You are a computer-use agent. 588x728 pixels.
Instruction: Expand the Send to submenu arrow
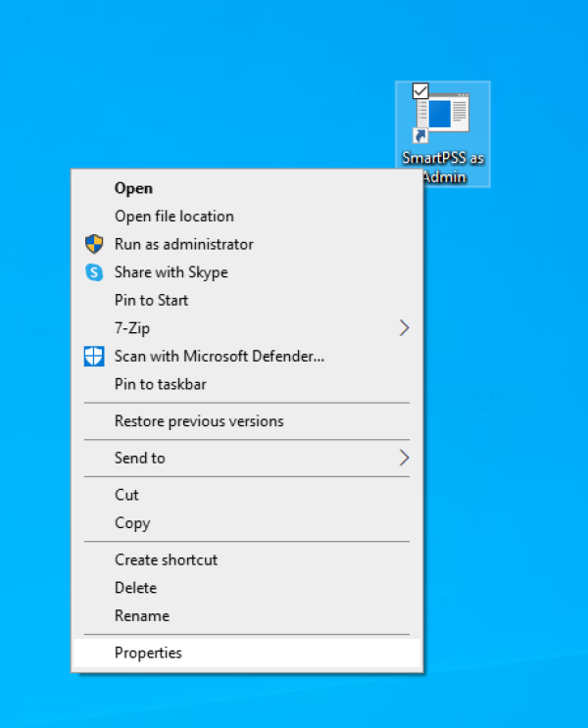(x=404, y=458)
